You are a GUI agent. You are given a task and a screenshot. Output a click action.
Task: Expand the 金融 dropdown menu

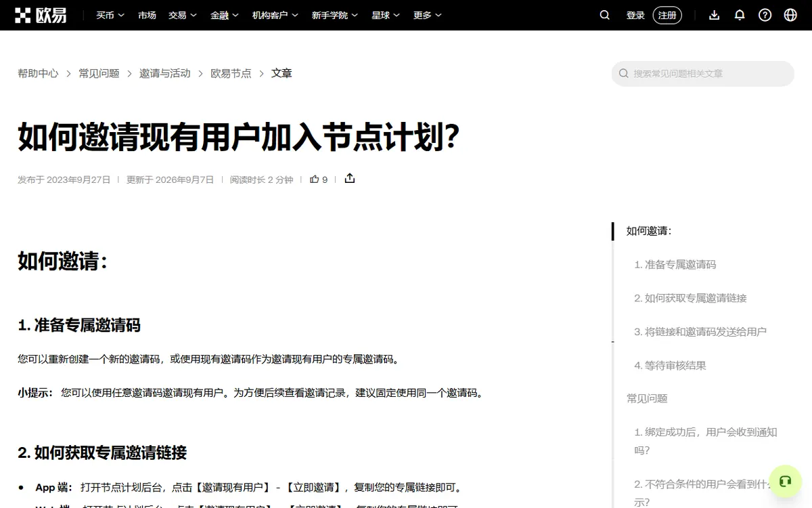pos(225,15)
